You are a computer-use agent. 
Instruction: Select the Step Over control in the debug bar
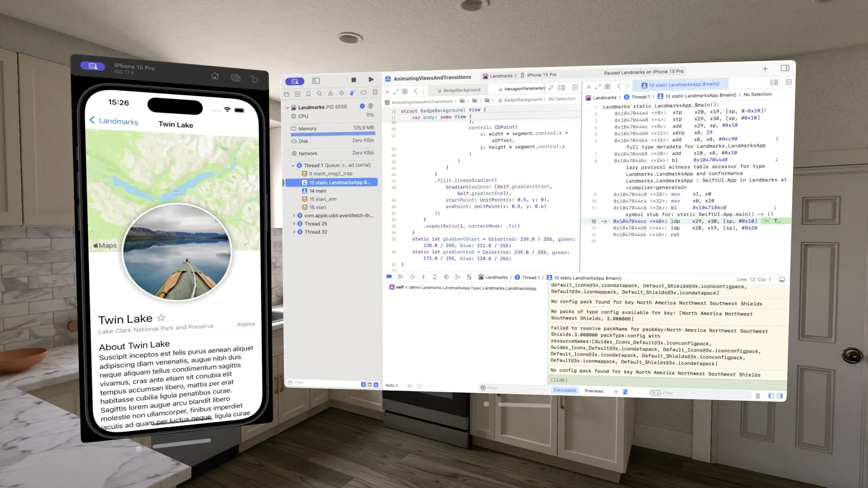coord(412,276)
